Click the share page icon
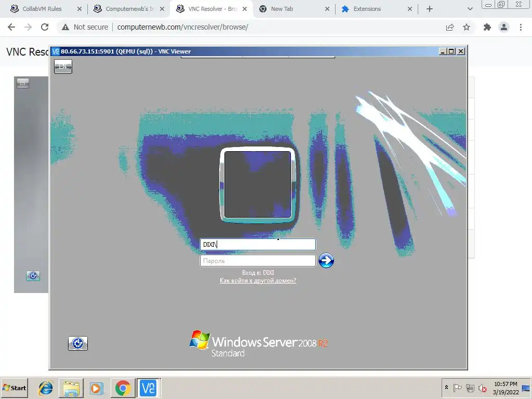 pyautogui.click(x=450, y=27)
